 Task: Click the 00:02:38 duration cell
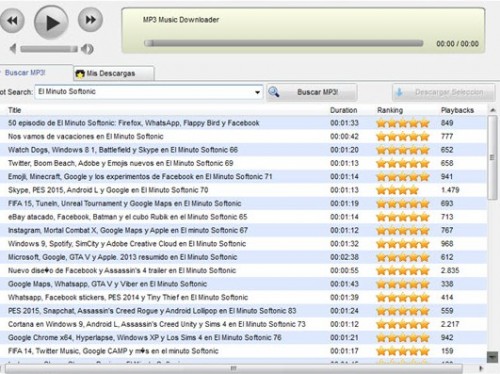pyautogui.click(x=344, y=257)
